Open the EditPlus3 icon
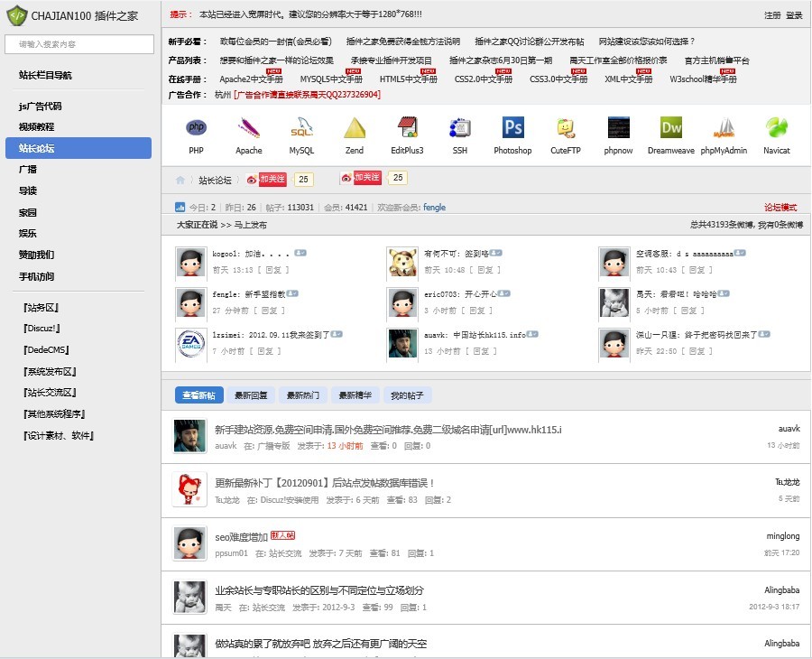Screen dimensions: 812x659 407,128
